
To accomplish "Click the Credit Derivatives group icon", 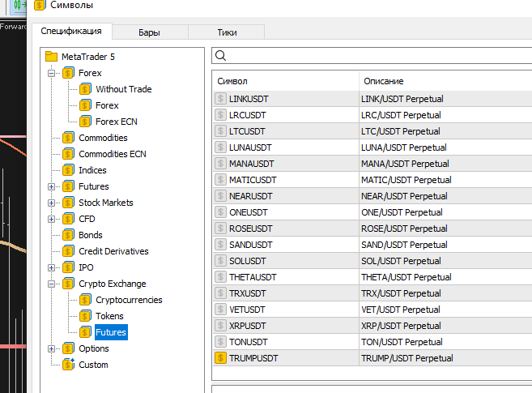I will click(68, 251).
